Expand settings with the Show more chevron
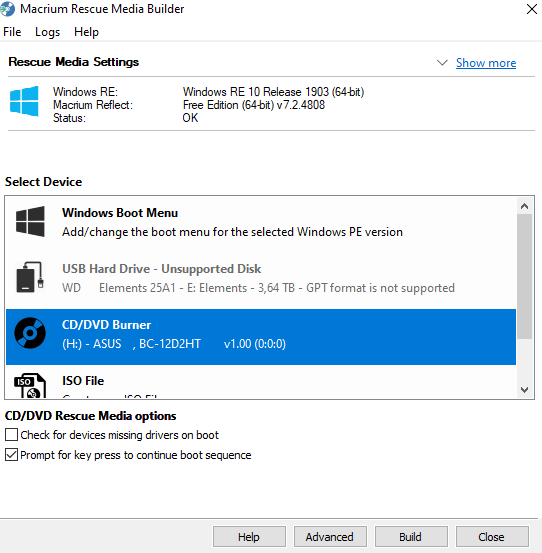The height and width of the screenshot is (553, 542). click(442, 63)
